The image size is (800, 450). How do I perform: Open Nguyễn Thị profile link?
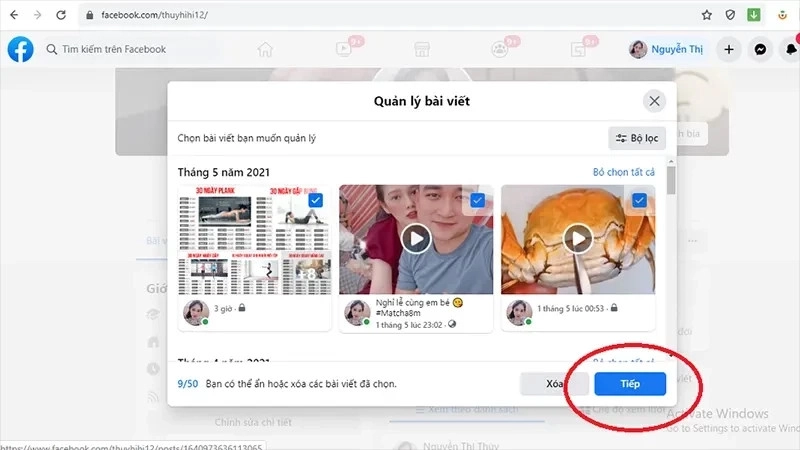[666, 49]
